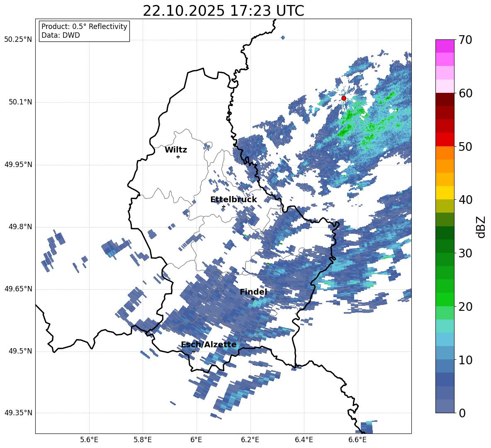
Task: Click the 50.1°N latitude label
Action: coord(20,102)
